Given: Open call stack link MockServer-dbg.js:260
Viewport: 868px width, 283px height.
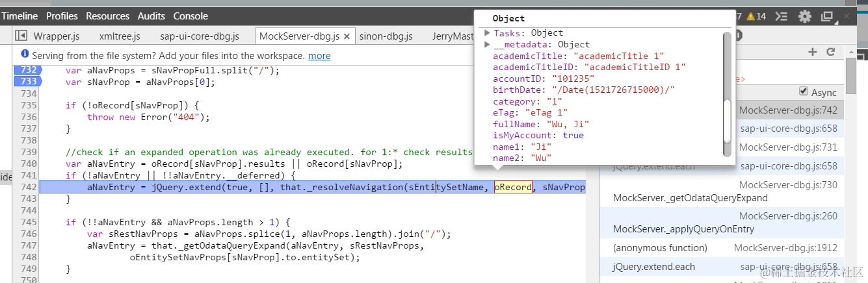Looking at the screenshot, I should (x=788, y=216).
